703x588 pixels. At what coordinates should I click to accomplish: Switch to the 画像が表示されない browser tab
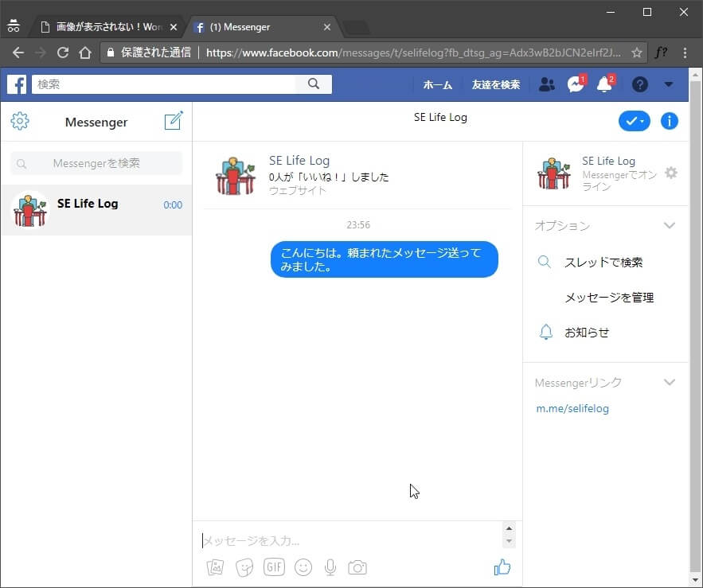click(107, 27)
